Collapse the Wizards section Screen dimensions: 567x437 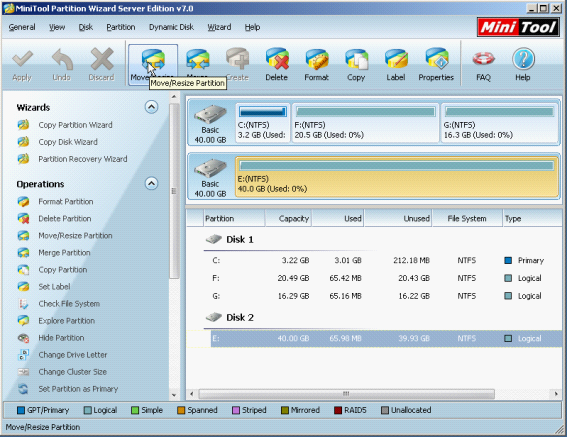pyautogui.click(x=152, y=107)
